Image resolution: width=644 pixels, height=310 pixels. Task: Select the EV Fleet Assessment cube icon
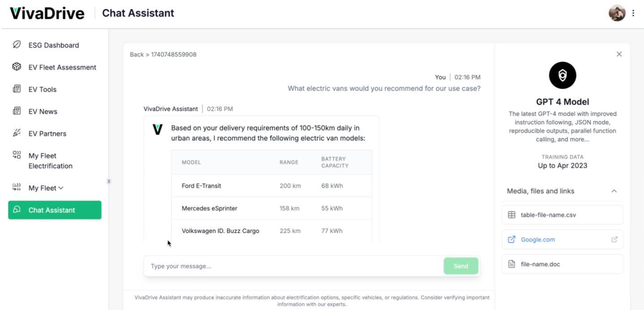tap(17, 67)
